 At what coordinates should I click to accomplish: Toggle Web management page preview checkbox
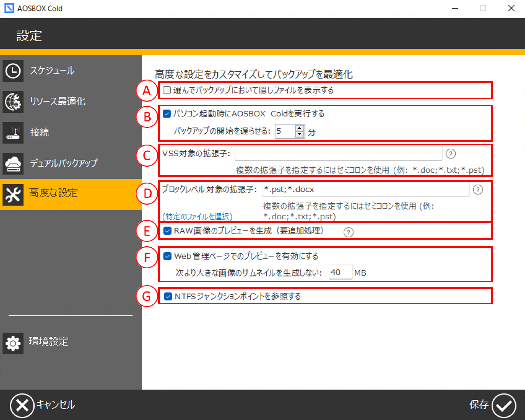point(167,256)
